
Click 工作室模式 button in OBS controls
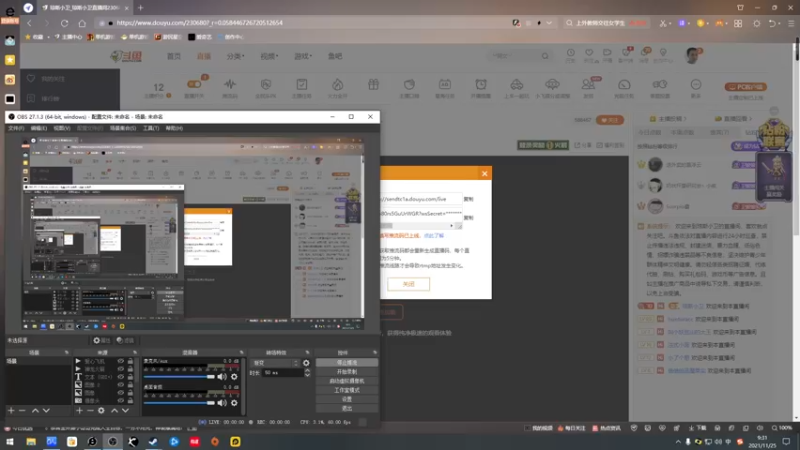click(x=347, y=390)
